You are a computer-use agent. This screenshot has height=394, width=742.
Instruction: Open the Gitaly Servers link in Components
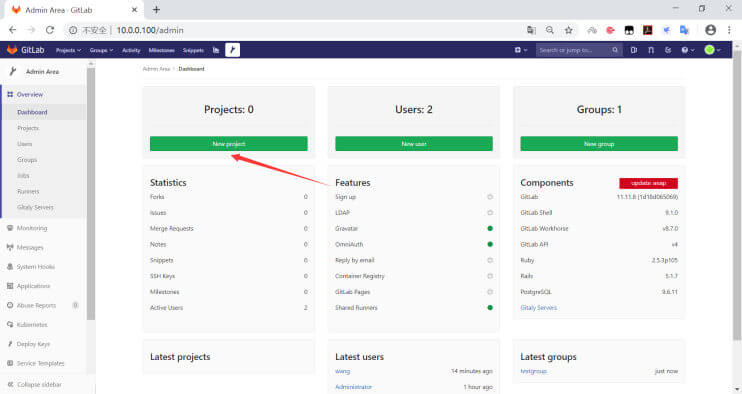tap(539, 307)
